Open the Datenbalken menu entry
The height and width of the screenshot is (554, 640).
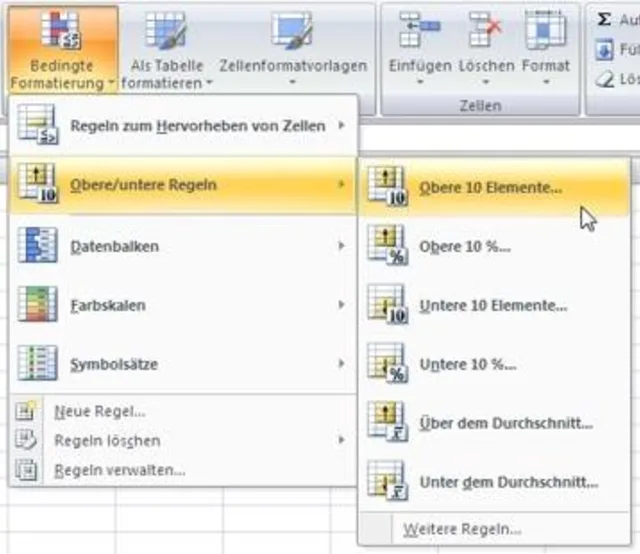[x=183, y=246]
